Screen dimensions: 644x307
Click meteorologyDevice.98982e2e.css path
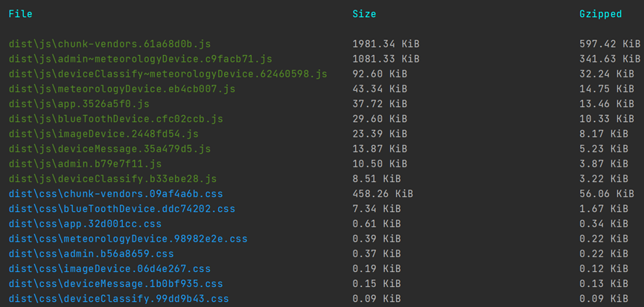(x=128, y=239)
